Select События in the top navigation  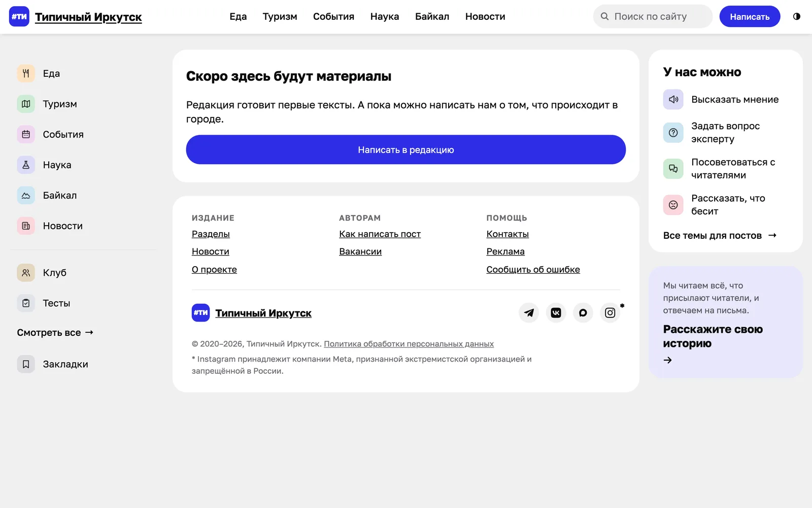pyautogui.click(x=333, y=16)
